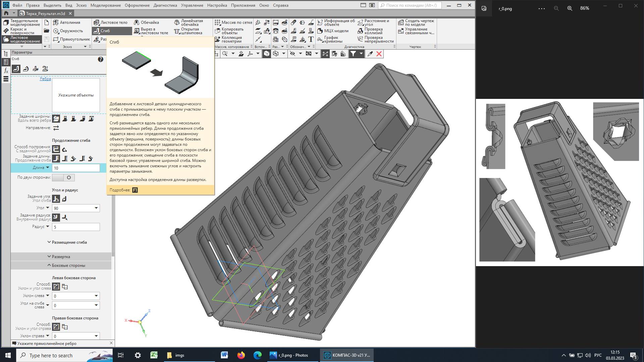
Task: Click the red X cancel icon
Action: point(379,54)
